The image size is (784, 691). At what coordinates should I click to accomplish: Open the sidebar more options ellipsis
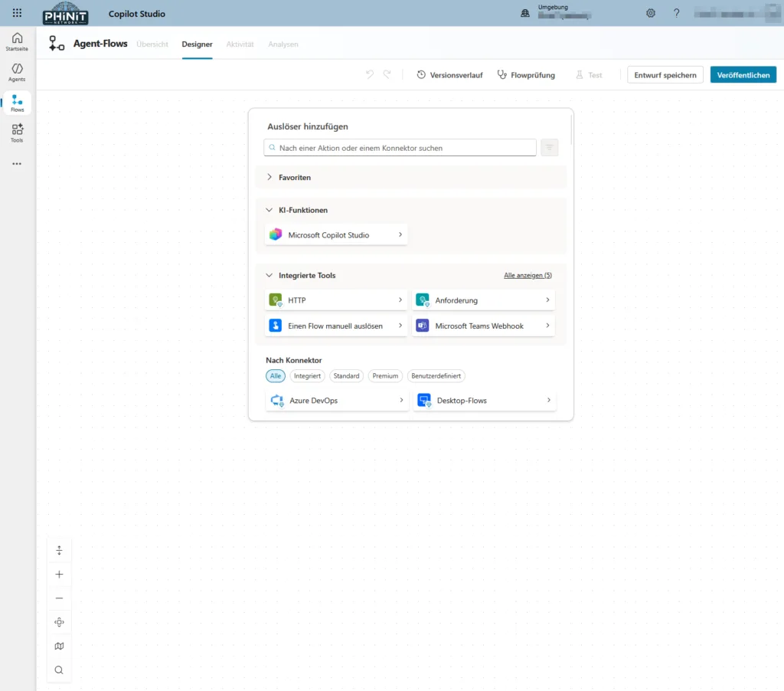click(17, 163)
